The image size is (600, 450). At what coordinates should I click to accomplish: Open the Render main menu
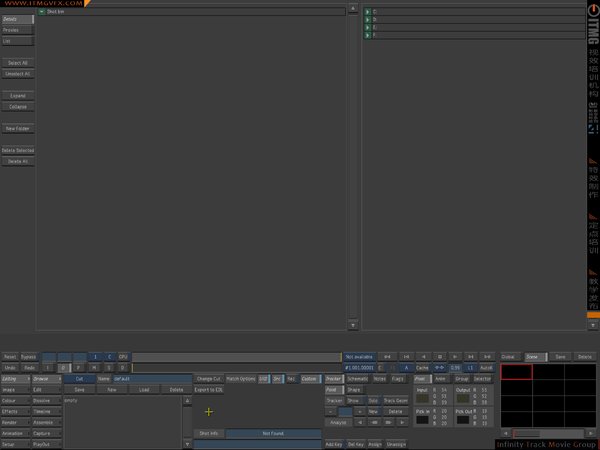click(x=15, y=422)
